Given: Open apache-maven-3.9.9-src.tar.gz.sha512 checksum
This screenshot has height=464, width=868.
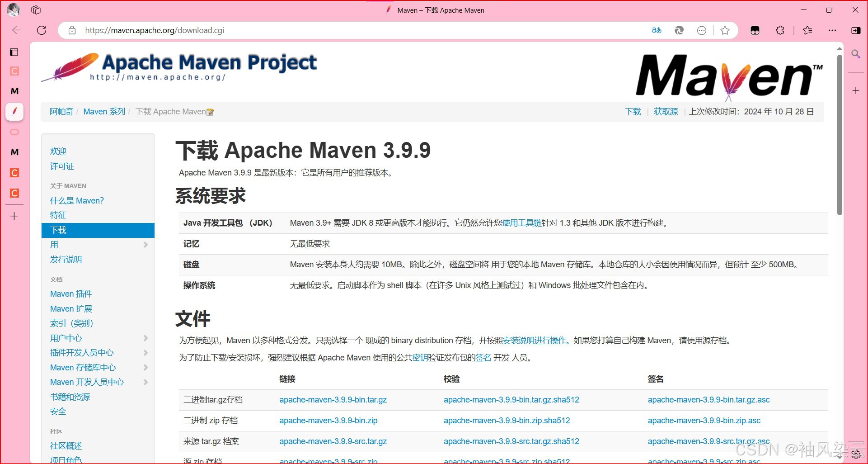Looking at the screenshot, I should 511,441.
